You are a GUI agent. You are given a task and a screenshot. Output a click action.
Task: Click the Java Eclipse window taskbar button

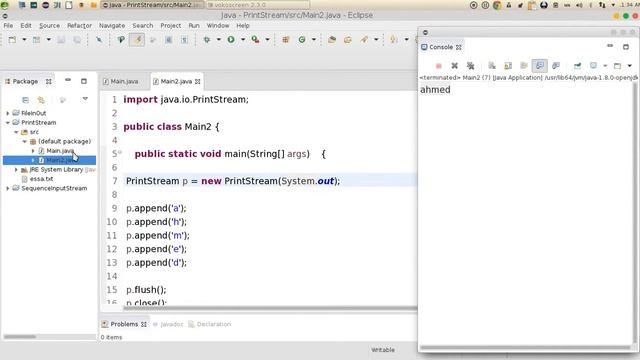(x=152, y=5)
